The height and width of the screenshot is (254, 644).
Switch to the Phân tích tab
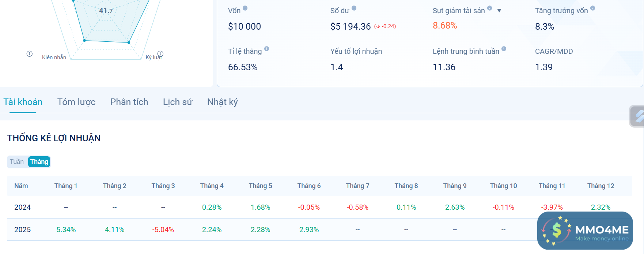[129, 102]
